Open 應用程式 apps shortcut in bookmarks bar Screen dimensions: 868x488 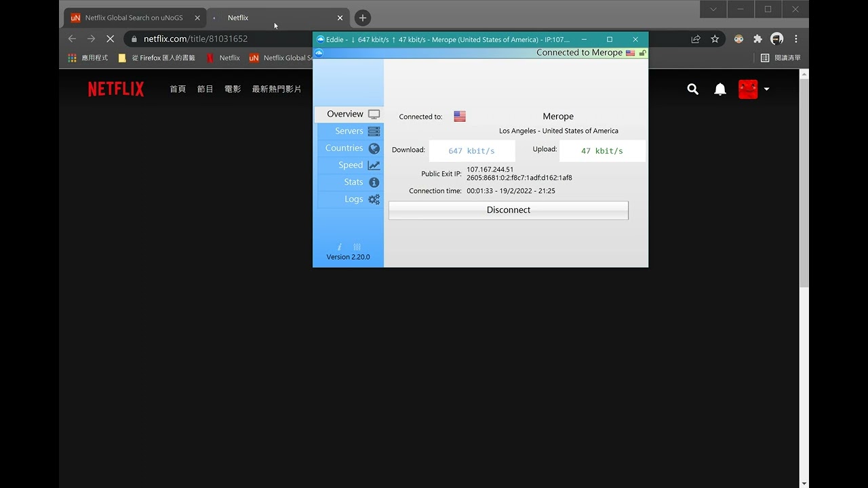88,58
